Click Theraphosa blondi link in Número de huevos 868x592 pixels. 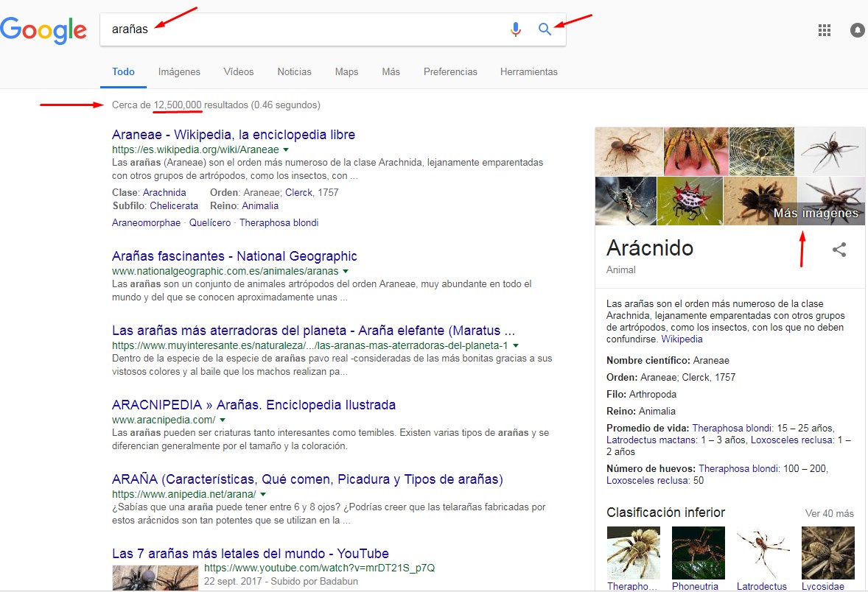pyautogui.click(x=738, y=468)
